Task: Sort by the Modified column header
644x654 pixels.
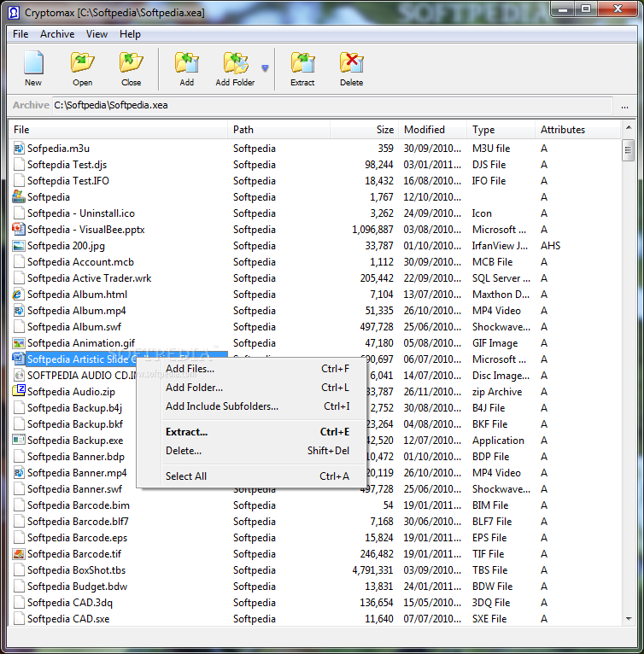Action: pos(433,130)
